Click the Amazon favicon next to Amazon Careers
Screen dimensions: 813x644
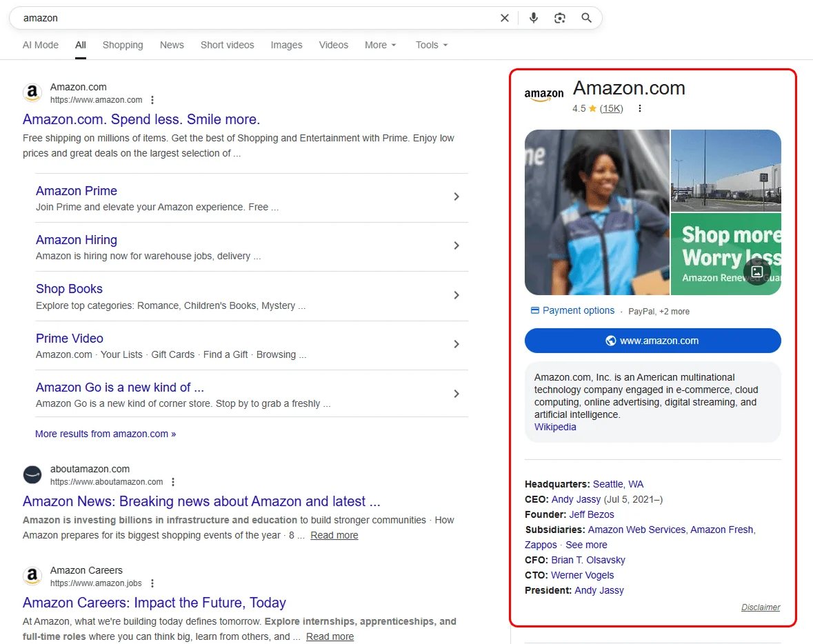tap(32, 575)
